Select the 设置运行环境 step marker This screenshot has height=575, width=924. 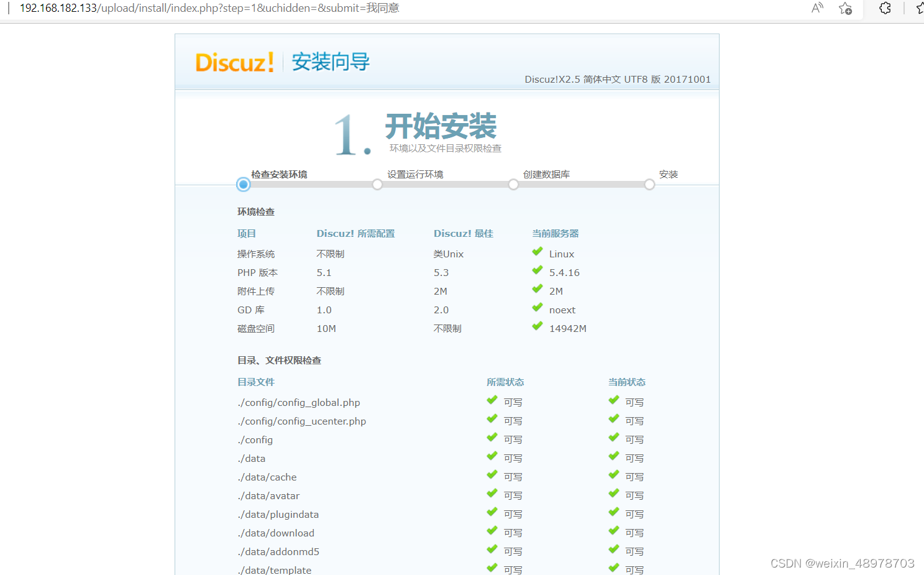coord(377,185)
